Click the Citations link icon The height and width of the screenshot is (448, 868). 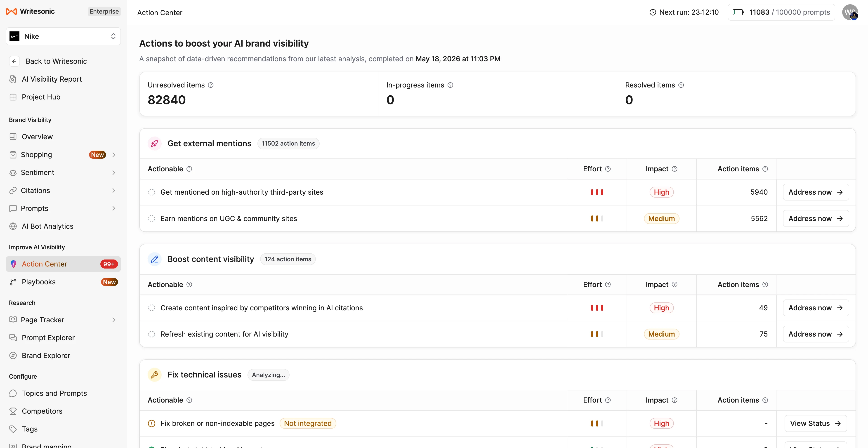(x=13, y=191)
